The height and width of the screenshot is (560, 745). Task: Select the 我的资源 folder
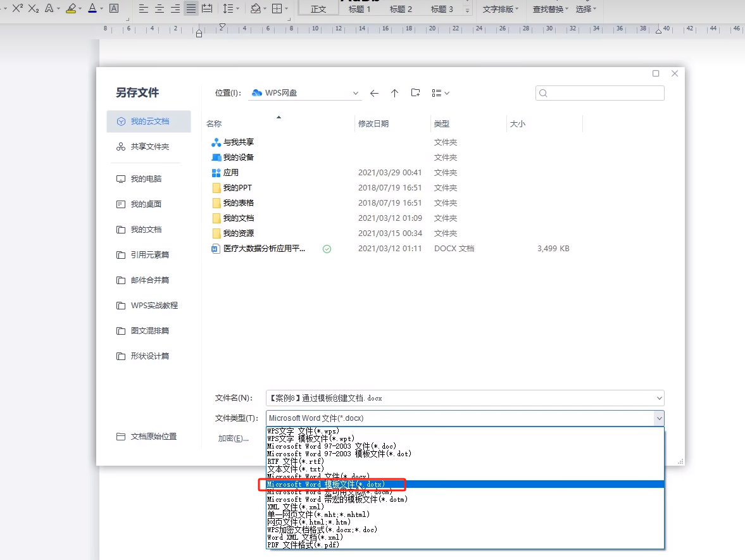point(233,233)
